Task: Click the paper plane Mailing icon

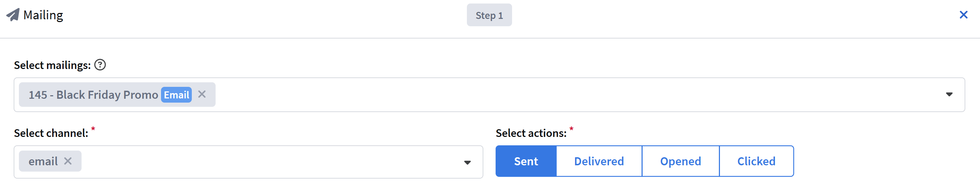Action: click(x=13, y=15)
